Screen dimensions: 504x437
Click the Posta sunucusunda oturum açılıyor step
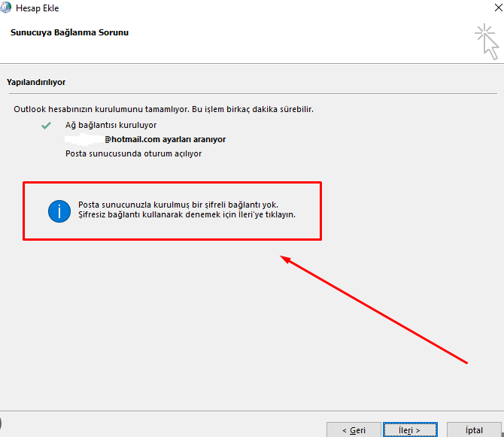point(134,153)
